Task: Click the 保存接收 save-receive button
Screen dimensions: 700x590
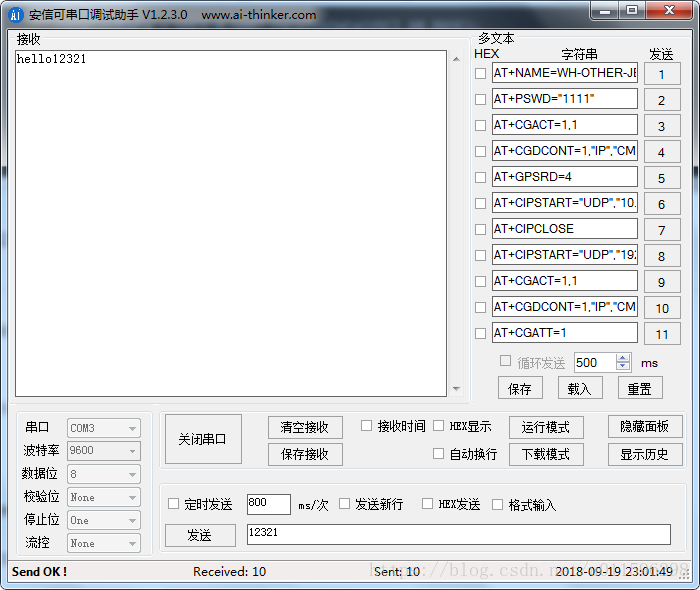Action: (305, 454)
